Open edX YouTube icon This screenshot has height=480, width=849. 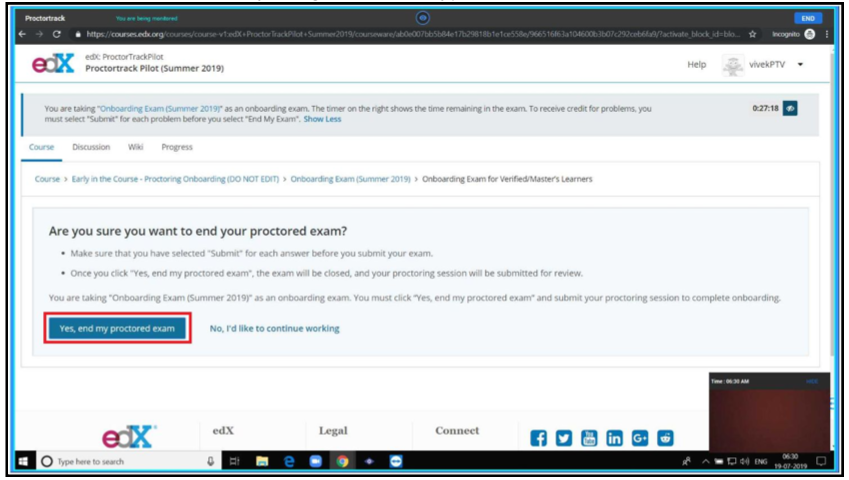tap(589, 438)
